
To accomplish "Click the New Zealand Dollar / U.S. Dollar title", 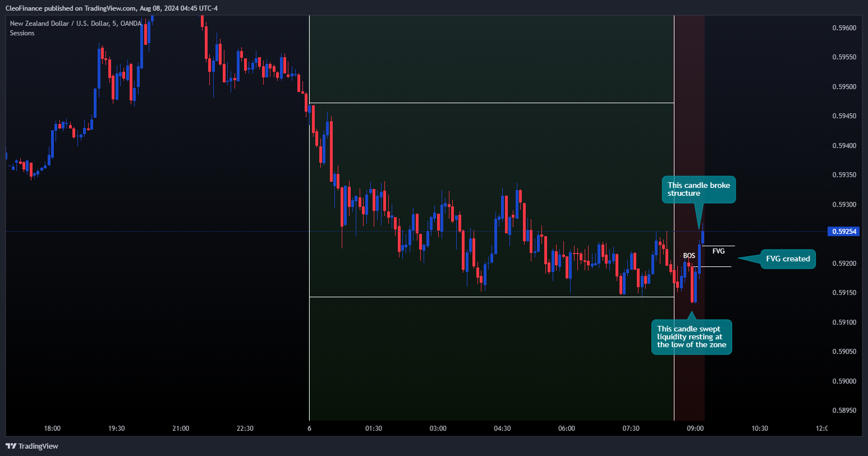I will pyautogui.click(x=75, y=24).
